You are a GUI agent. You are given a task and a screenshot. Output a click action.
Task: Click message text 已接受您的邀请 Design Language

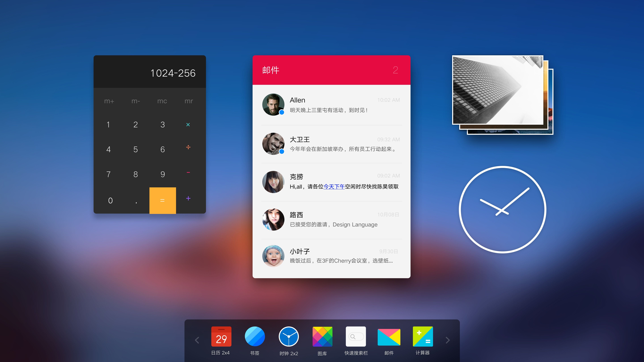click(x=334, y=225)
